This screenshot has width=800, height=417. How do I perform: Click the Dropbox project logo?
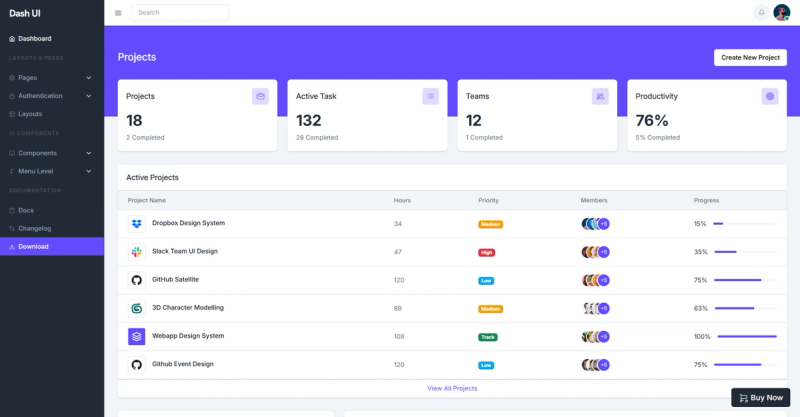136,224
